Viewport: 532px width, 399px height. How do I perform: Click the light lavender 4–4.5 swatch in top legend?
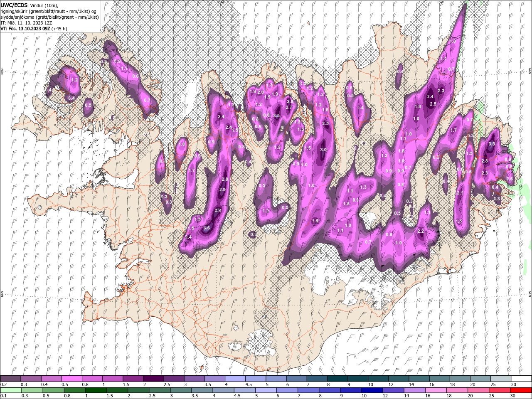coord(235,379)
